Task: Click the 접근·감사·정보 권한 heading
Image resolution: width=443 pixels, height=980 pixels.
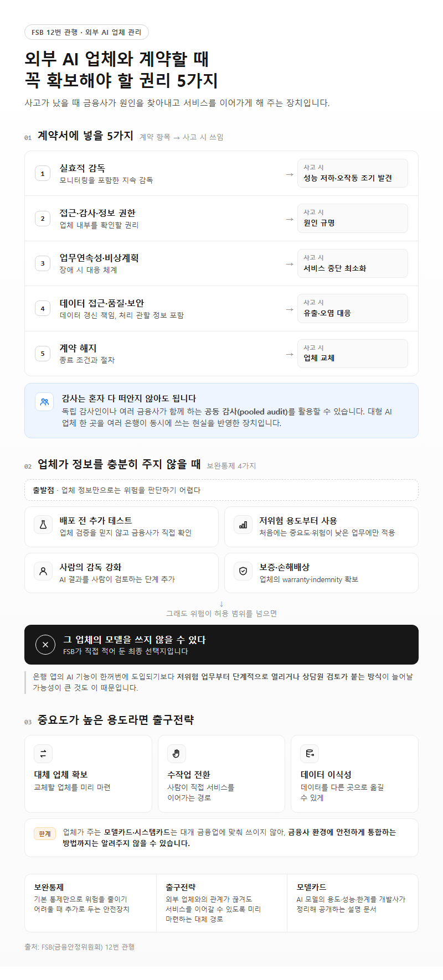Action: [97, 213]
